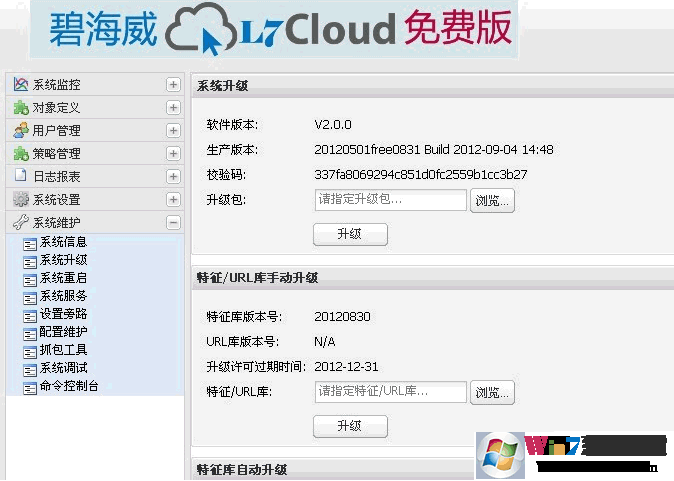This screenshot has height=481, width=674.
Task: Click the icon beside 抓包工具
Action: (x=30, y=352)
